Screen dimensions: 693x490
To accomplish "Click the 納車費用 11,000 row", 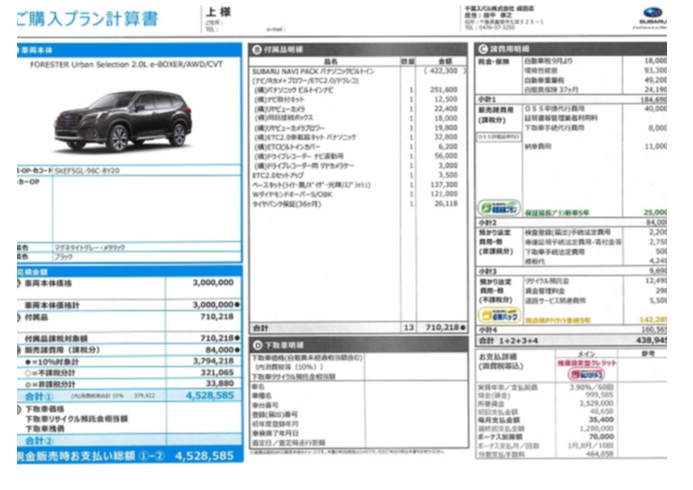I will pos(594,146).
